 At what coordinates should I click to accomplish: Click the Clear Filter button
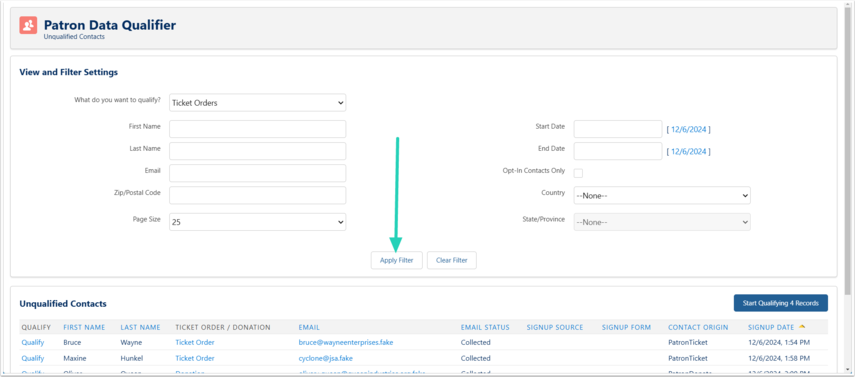click(x=451, y=260)
